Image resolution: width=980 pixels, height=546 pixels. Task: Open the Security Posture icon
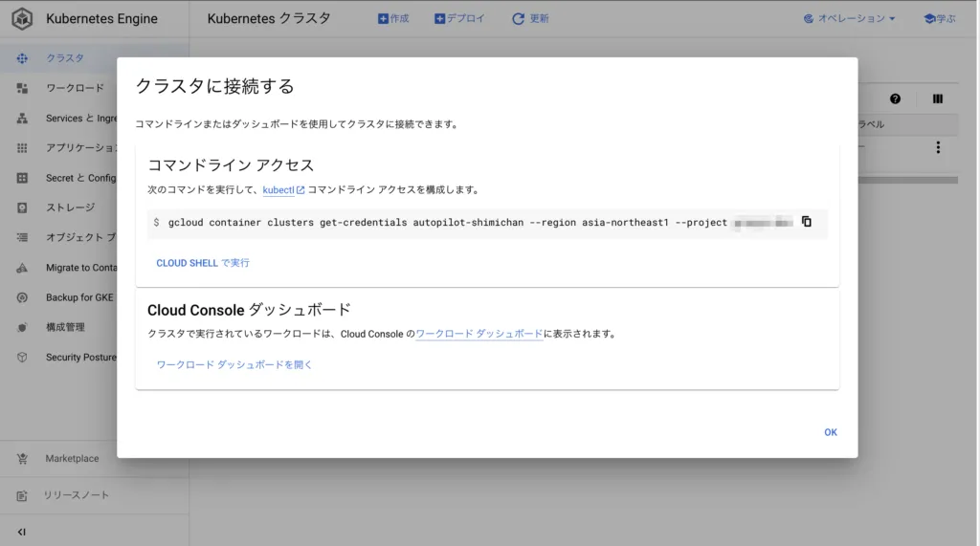click(x=22, y=358)
